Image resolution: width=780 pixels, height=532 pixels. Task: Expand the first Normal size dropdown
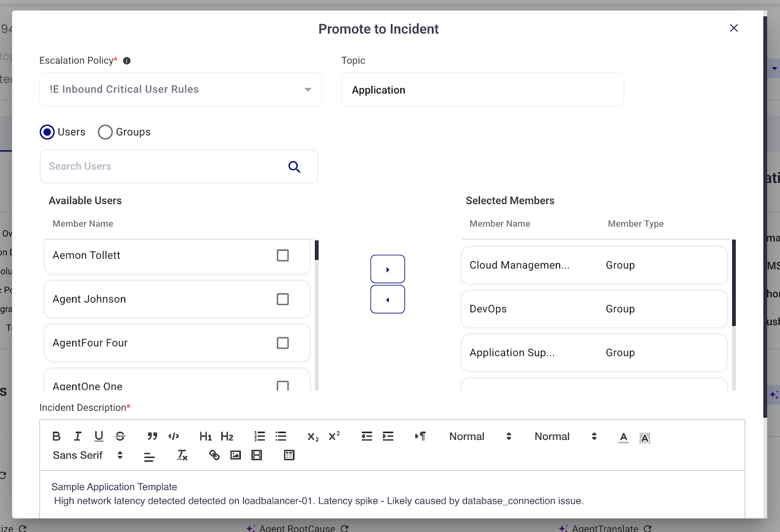point(480,437)
